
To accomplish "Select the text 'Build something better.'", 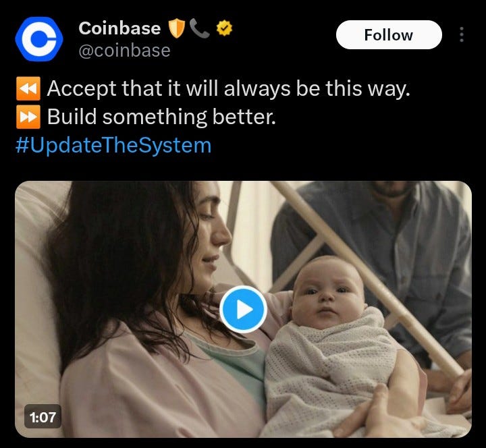I will click(x=161, y=117).
